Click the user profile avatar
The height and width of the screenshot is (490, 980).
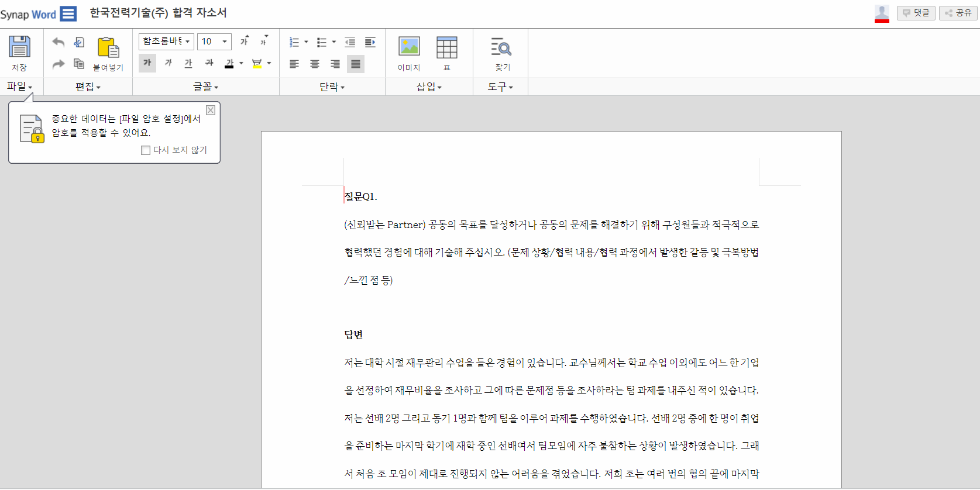(882, 13)
